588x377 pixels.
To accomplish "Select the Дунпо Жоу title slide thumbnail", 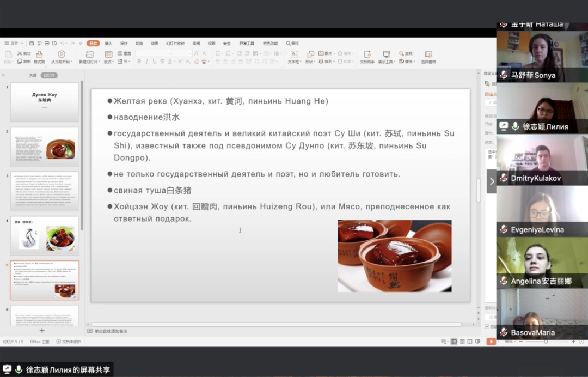I will coord(45,102).
